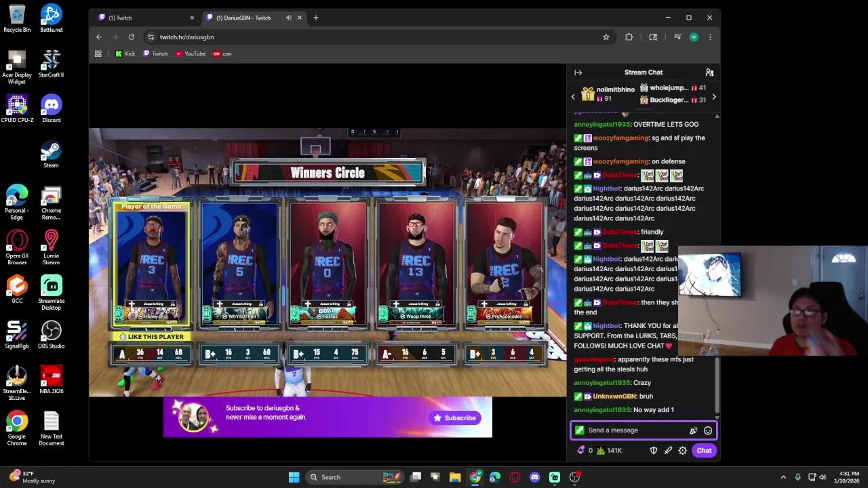Open the SignalRgb desktop shortcut
This screenshot has width=868, height=488.
(x=17, y=335)
